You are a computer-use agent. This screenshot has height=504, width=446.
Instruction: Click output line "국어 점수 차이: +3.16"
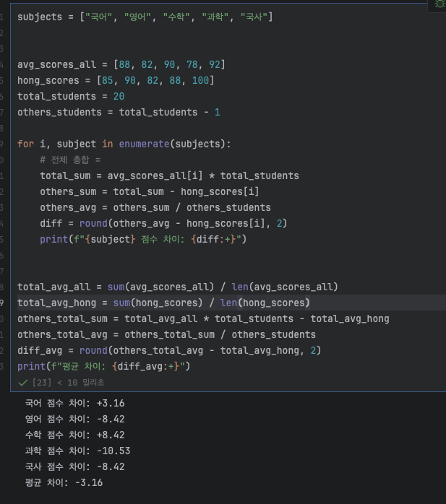click(74, 403)
